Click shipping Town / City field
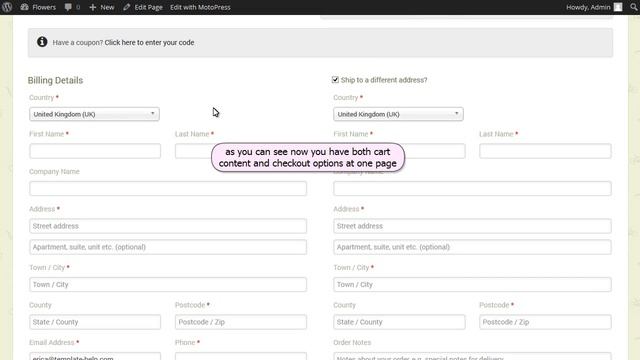640x360 pixels. coord(472,284)
